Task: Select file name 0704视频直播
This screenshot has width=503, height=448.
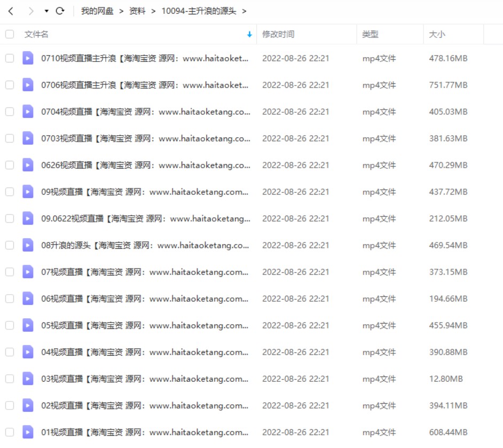Action: (146, 112)
